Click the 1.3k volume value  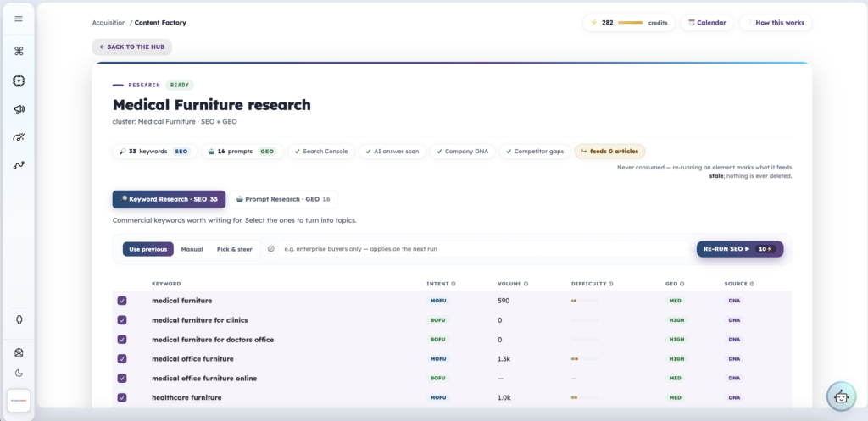click(x=504, y=358)
